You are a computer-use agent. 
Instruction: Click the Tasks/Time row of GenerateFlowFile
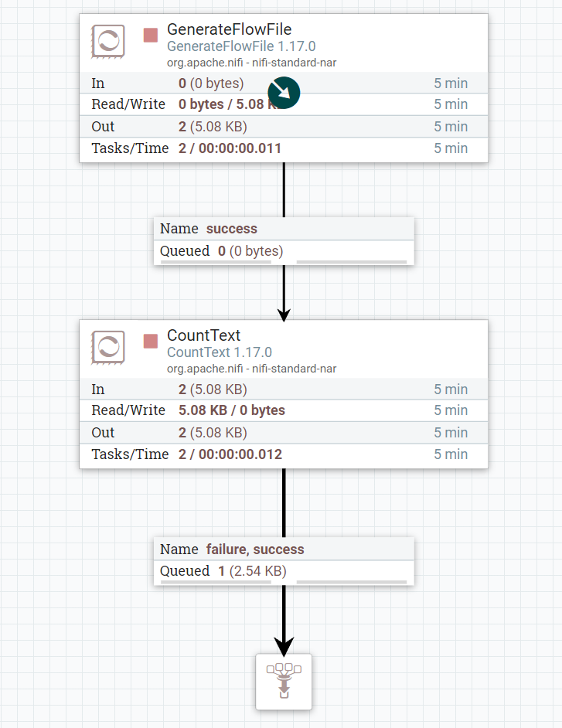coord(284,148)
